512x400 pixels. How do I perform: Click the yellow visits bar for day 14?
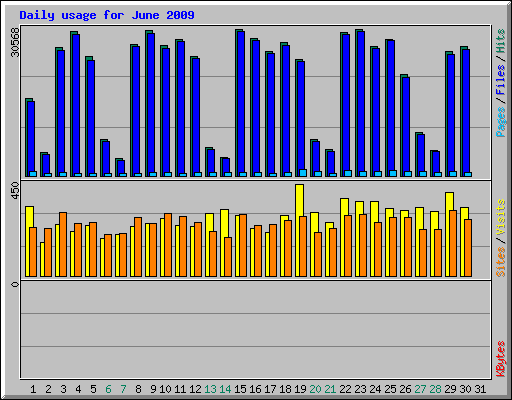click(x=224, y=223)
